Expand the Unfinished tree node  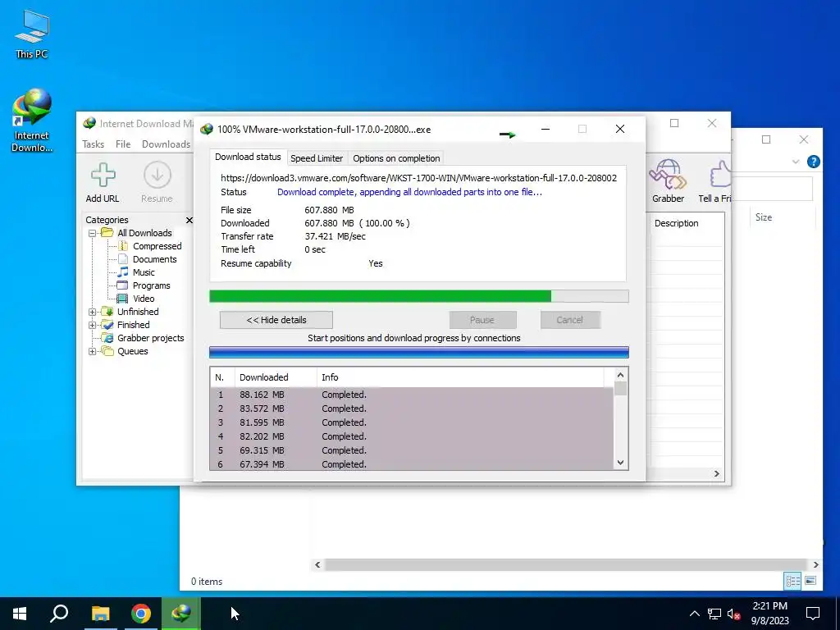(92, 312)
